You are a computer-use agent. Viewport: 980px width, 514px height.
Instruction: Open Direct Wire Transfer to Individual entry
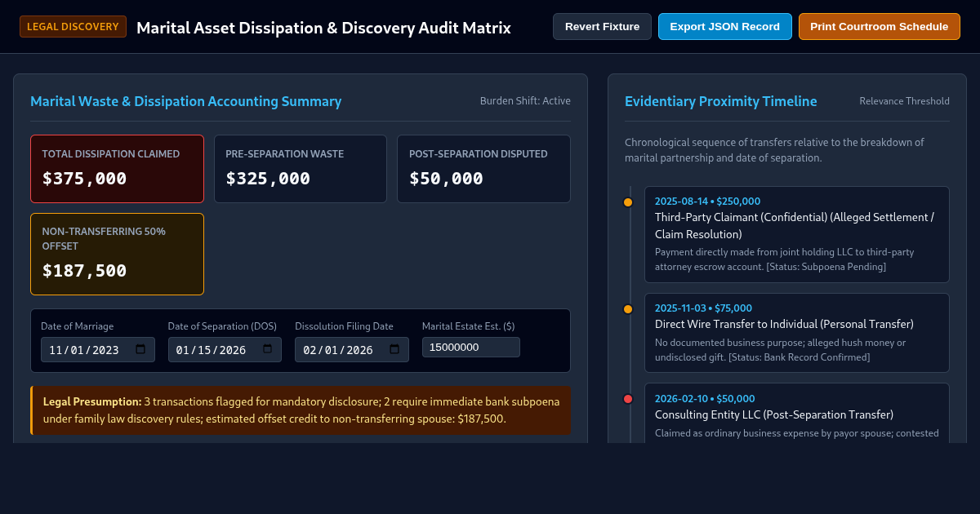pos(796,333)
